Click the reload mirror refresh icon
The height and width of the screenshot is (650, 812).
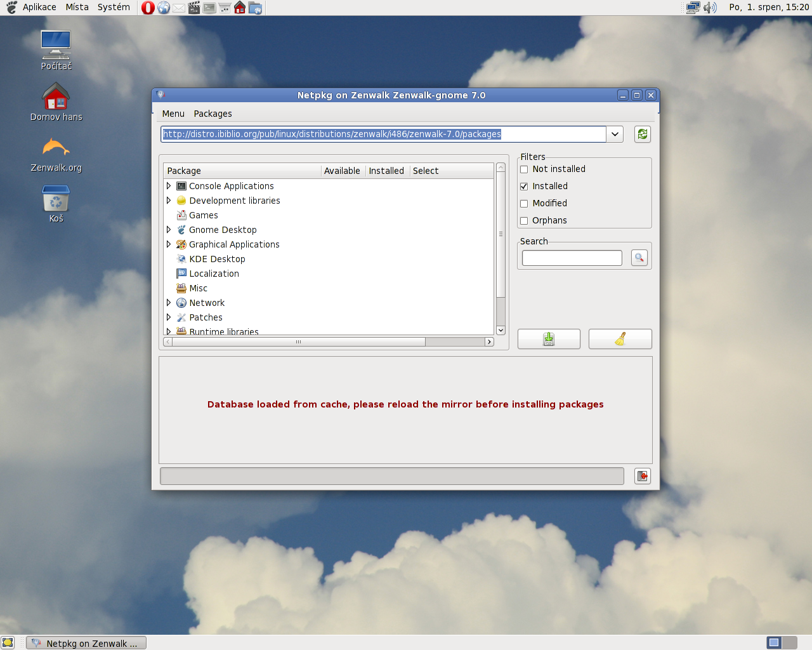click(643, 134)
